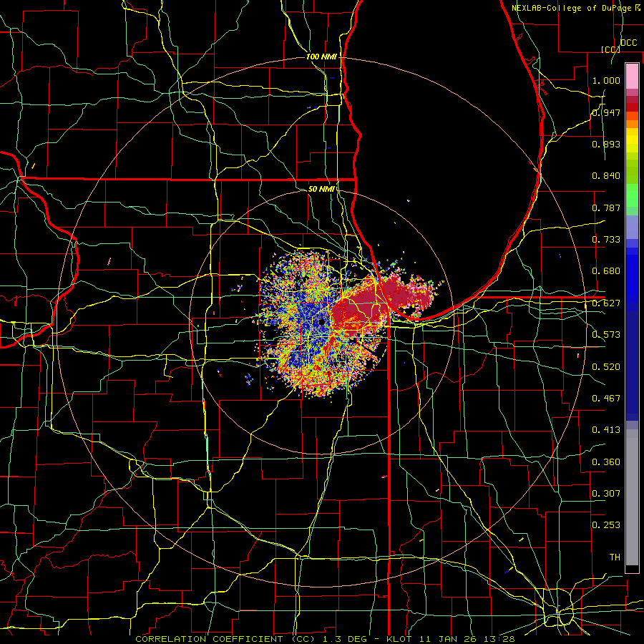Select the 0.733 scale value
The height and width of the screenshot is (644, 644).
[606, 240]
